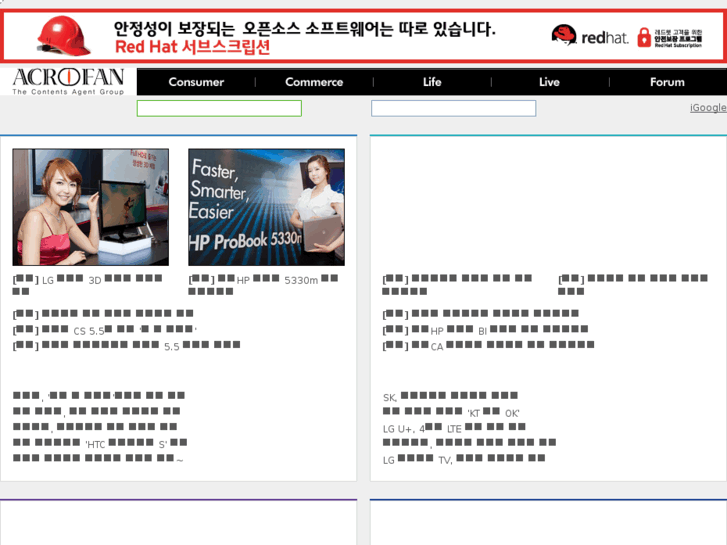
Task: Open the 'KT OK' article link
Action: coord(451,412)
